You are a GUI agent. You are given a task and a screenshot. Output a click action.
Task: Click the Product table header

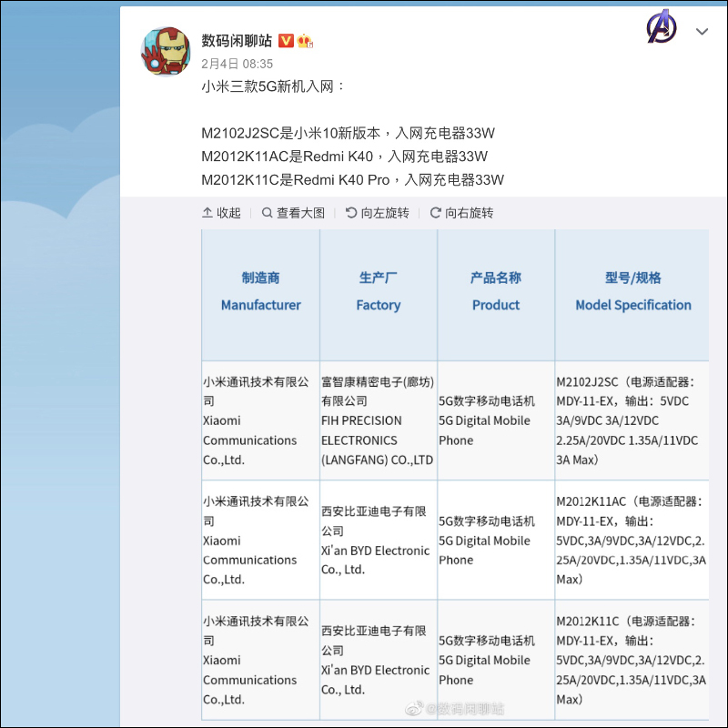(496, 295)
